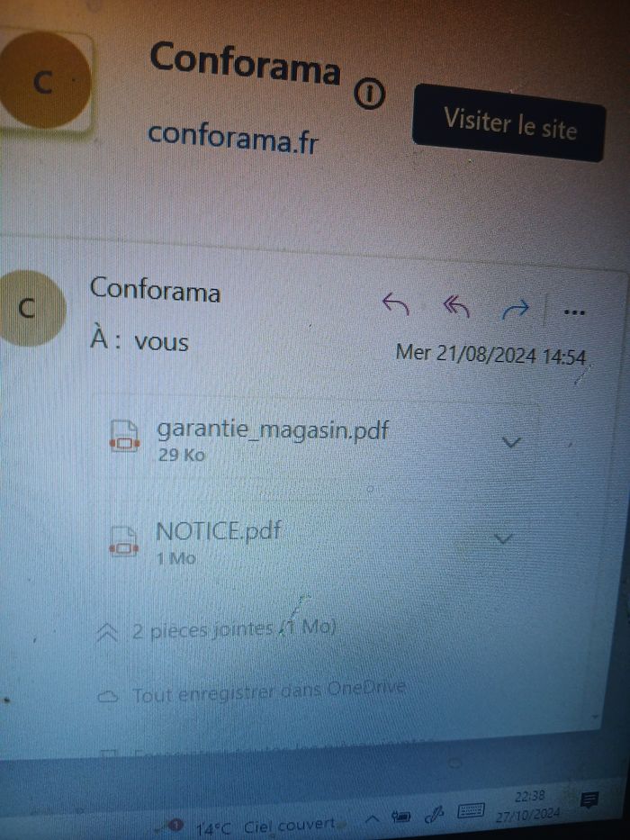Expand options chevron for NOTICE.pdf

click(x=502, y=537)
